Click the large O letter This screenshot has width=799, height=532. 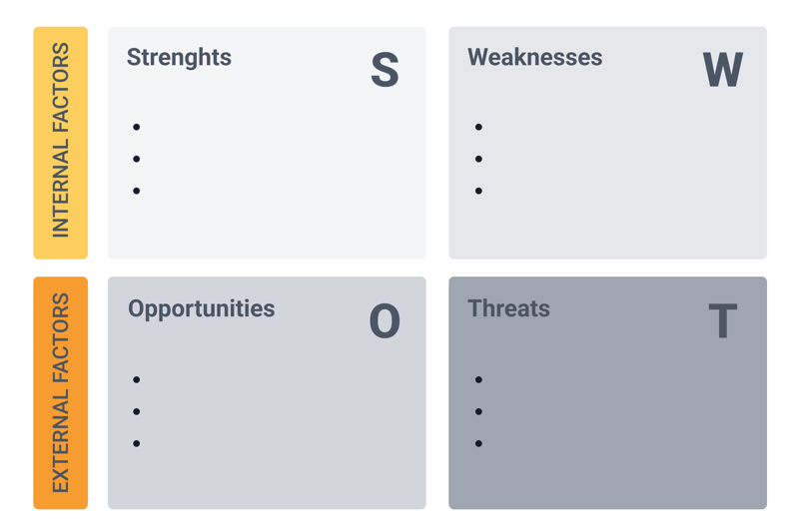coord(385,320)
